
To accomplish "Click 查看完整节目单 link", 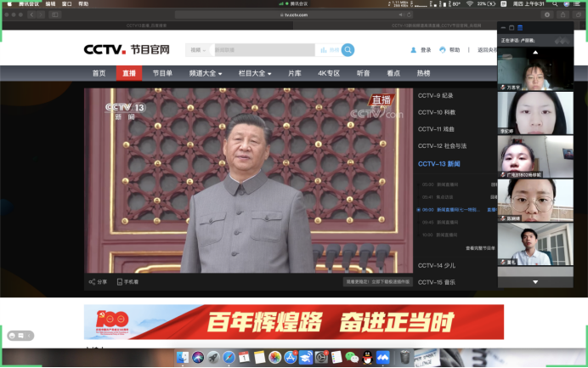I will pos(481,248).
